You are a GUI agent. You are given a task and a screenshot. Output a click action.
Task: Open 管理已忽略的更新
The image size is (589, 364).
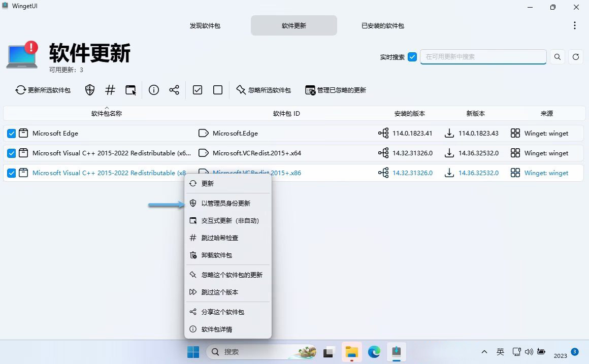(x=336, y=90)
